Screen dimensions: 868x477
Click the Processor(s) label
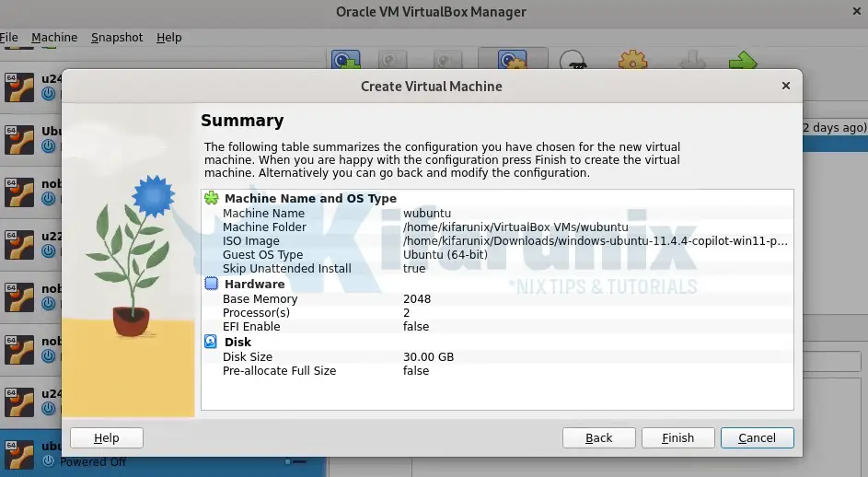coord(256,312)
